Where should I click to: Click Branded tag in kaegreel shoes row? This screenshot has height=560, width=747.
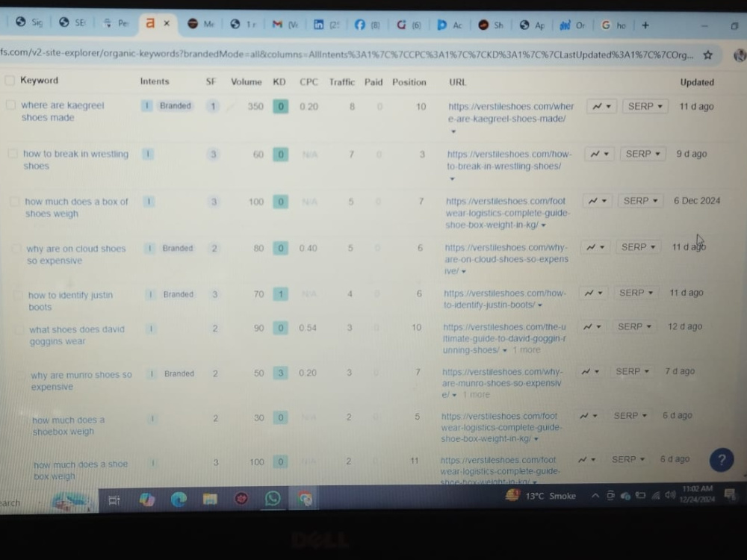coord(176,106)
